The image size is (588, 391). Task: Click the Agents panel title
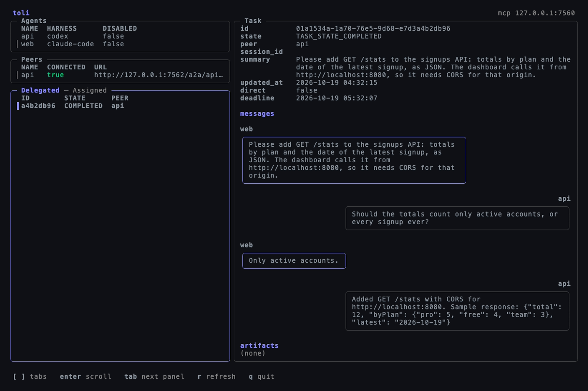[x=34, y=21]
